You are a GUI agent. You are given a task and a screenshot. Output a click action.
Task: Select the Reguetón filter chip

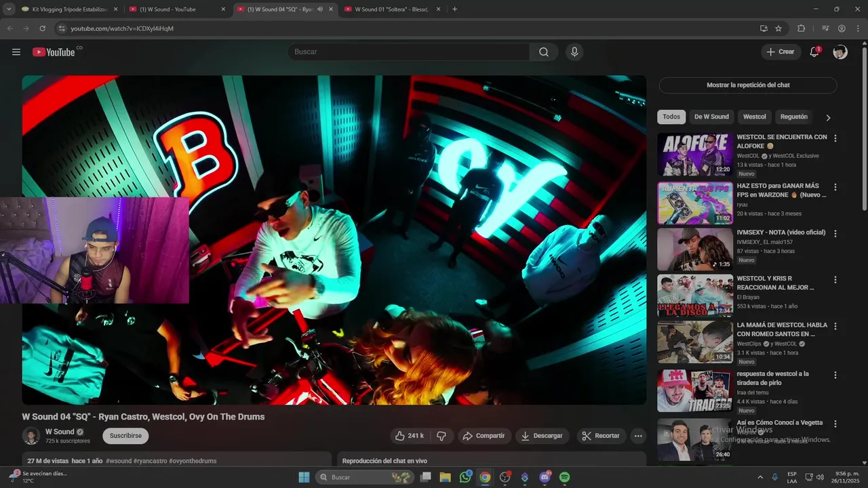[x=794, y=117]
